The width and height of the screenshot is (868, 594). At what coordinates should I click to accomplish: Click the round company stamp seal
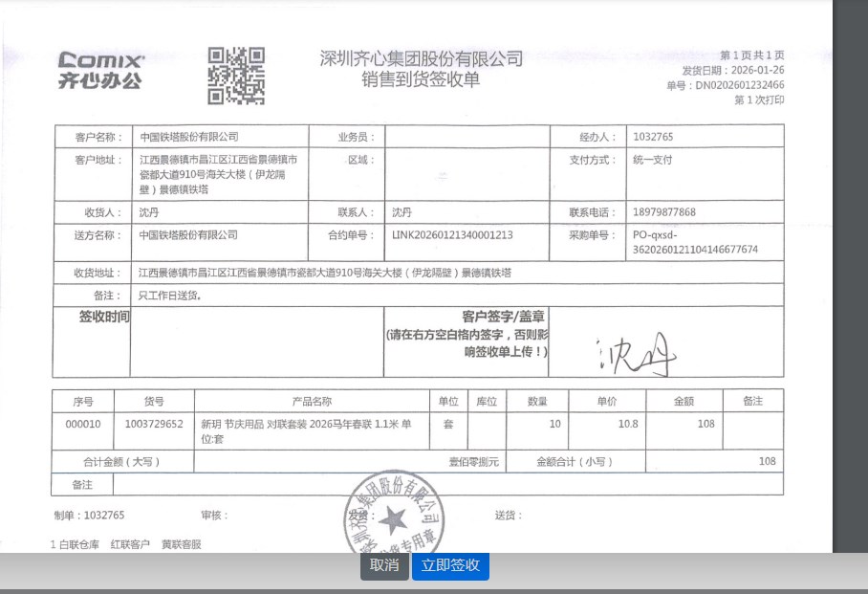pyautogui.click(x=393, y=517)
